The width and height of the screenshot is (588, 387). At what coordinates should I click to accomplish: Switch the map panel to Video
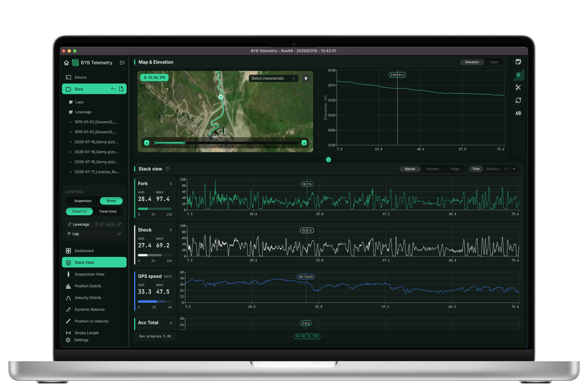click(494, 62)
